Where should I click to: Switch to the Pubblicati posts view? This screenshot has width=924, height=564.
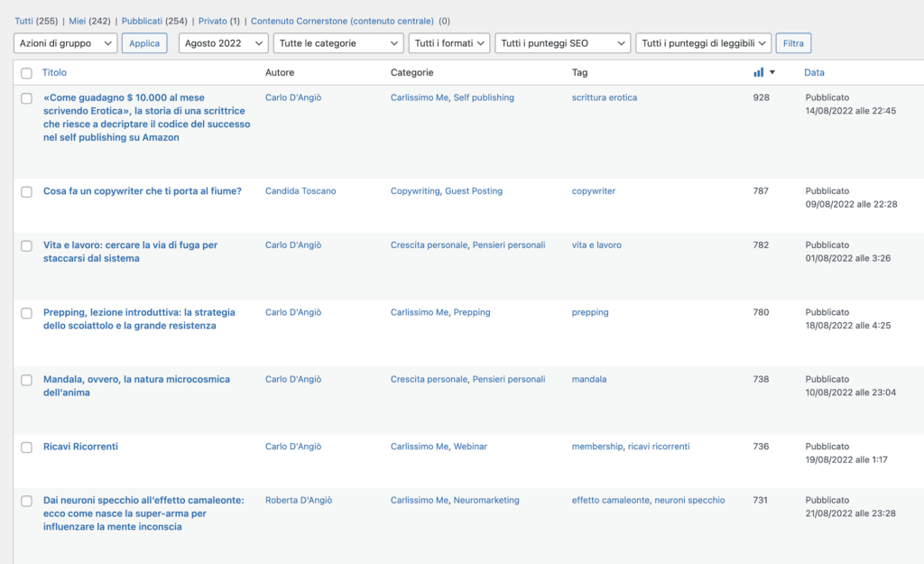coord(142,21)
